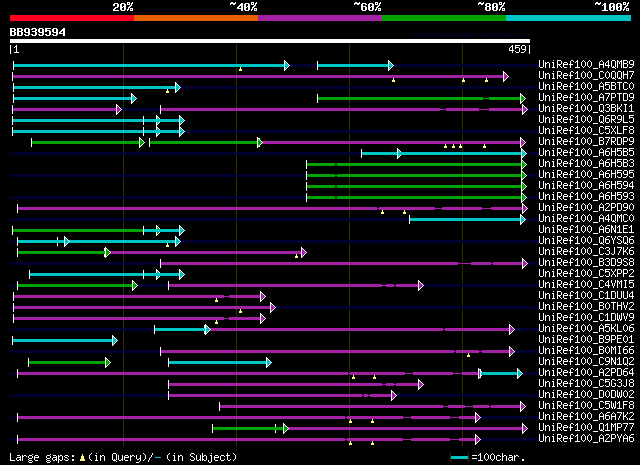This screenshot has height=465, width=640.
Task: Click the red 20% identity legend segment
Action: tap(72, 18)
